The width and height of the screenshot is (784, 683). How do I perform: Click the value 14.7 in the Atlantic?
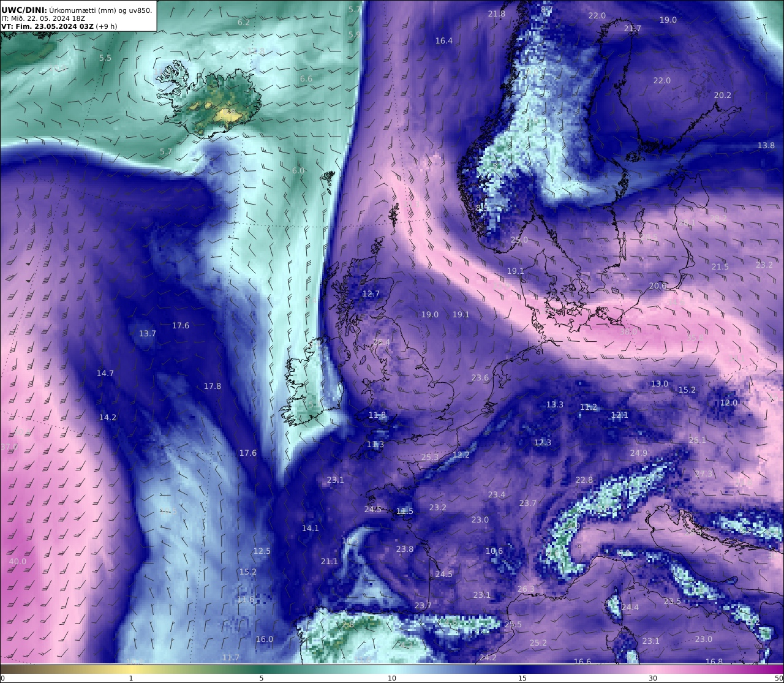105,373
